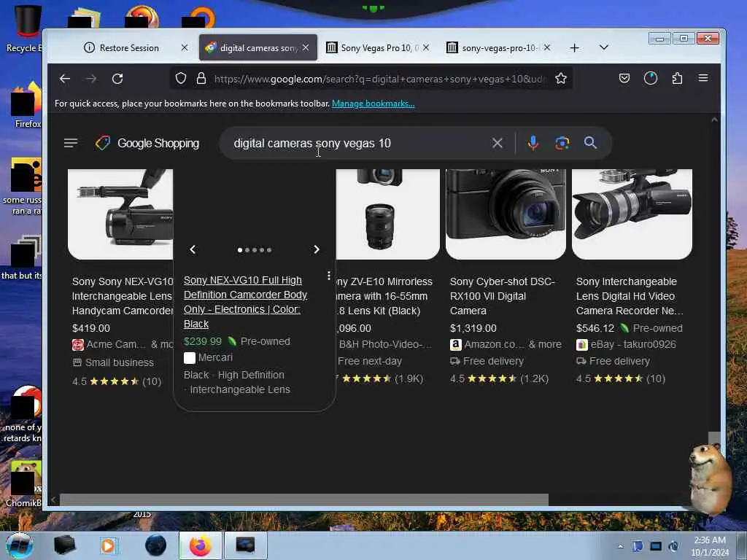Click the horizontal scrollbar of the page
The image size is (747, 560).
tap(304, 499)
